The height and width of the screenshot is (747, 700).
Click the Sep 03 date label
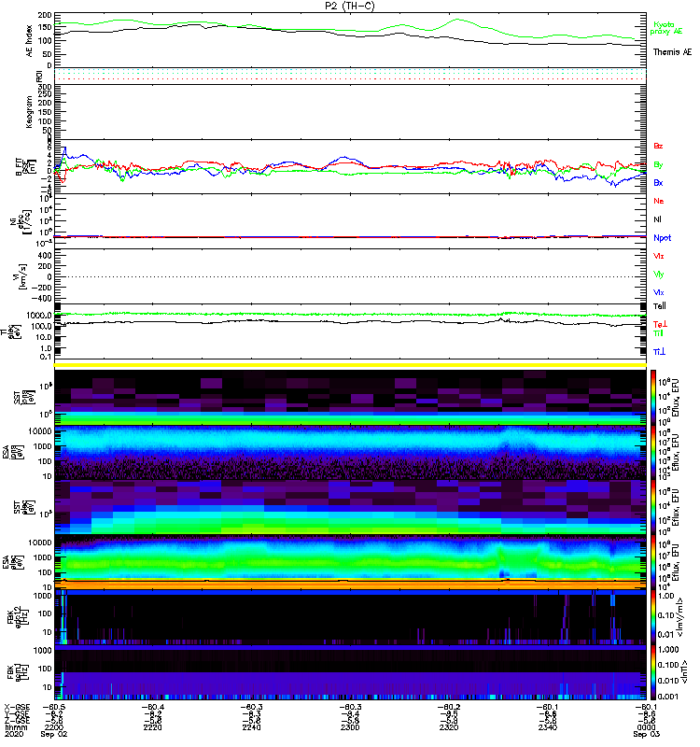click(646, 734)
